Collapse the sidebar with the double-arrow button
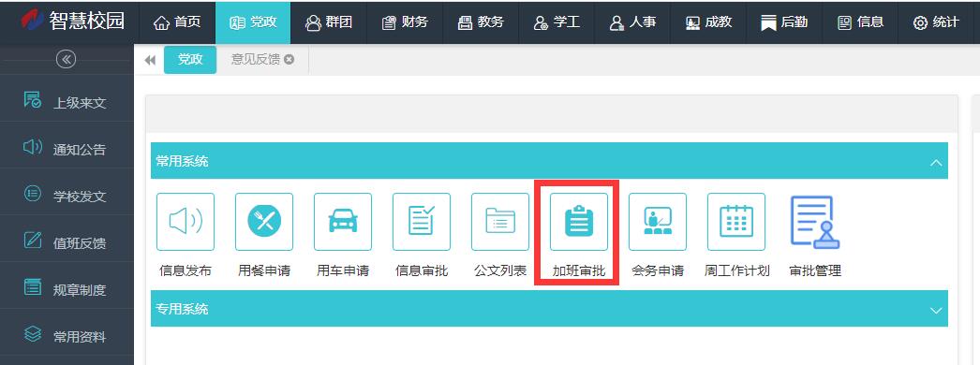This screenshot has width=980, height=365. 66,59
